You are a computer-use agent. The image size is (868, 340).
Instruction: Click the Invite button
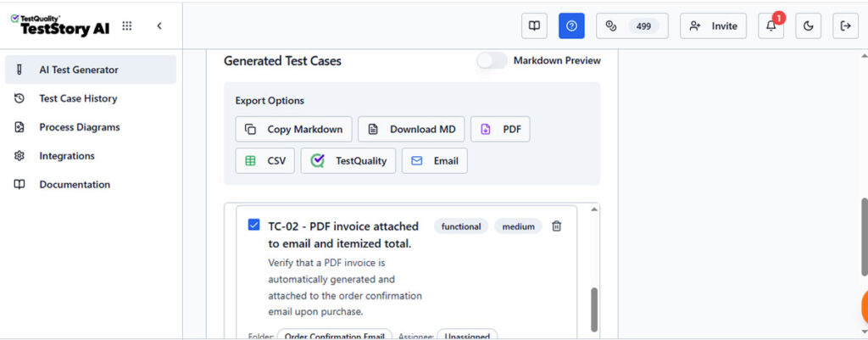(714, 26)
